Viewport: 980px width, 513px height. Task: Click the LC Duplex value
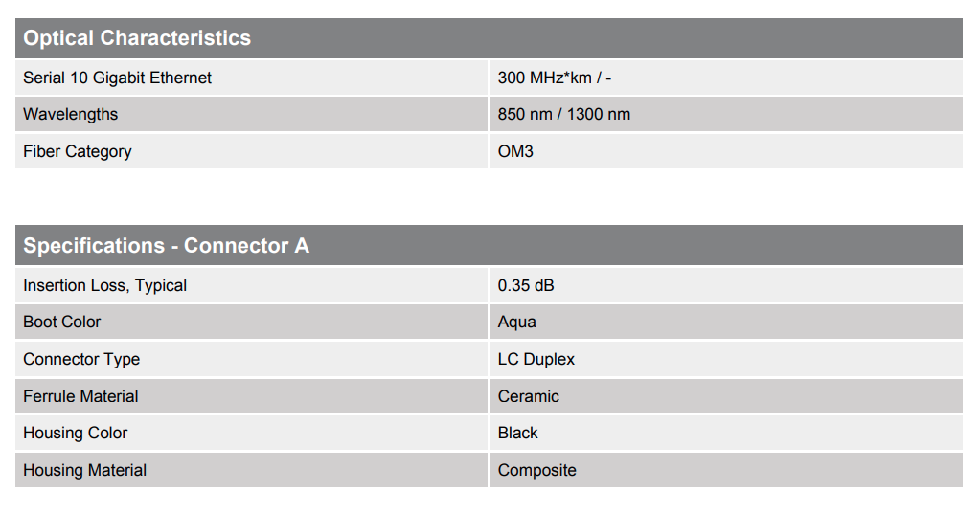536,360
